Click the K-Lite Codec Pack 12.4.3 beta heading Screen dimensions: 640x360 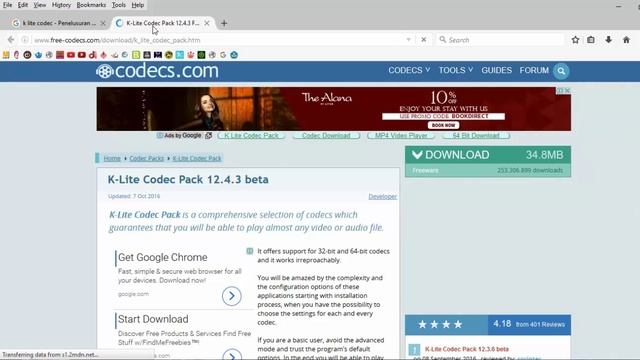(x=188, y=180)
